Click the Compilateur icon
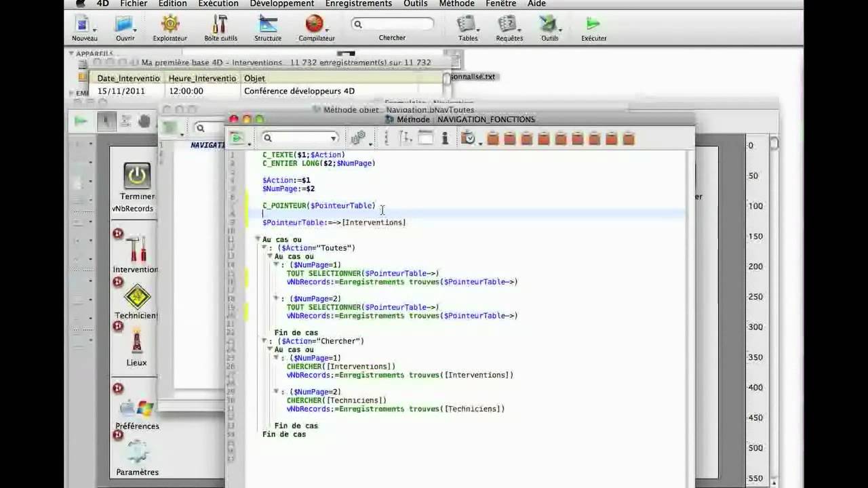The image size is (868, 488). (x=314, y=24)
